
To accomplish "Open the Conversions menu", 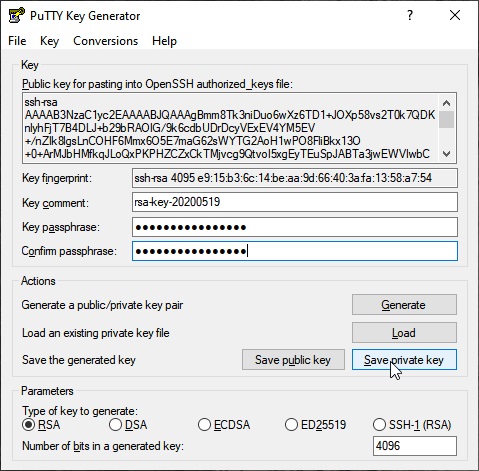I will [105, 41].
